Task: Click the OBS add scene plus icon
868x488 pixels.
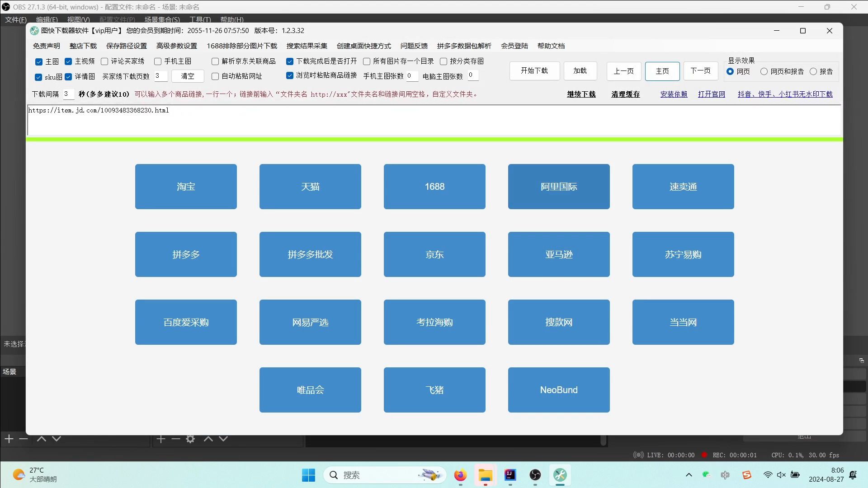Action: tap(9, 439)
